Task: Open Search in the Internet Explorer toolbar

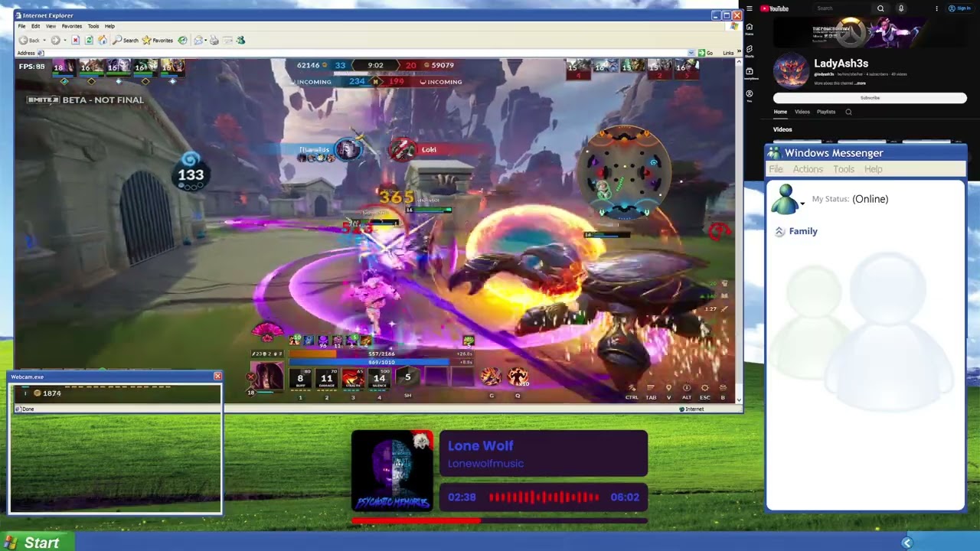Action: click(126, 40)
